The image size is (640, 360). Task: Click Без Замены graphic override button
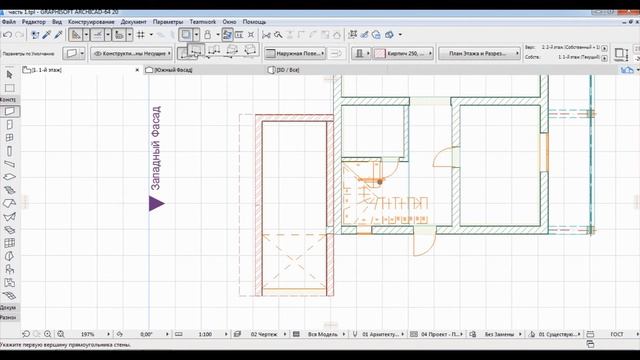[499, 334]
